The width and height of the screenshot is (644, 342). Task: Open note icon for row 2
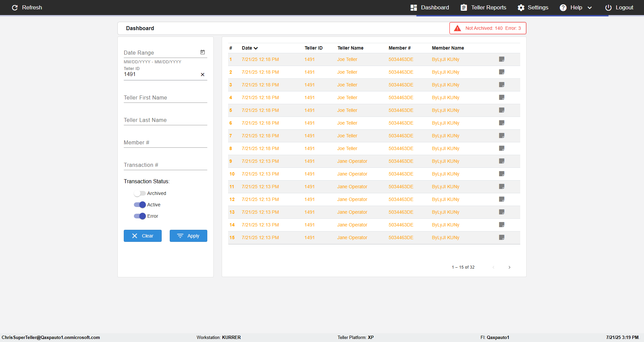click(x=502, y=72)
